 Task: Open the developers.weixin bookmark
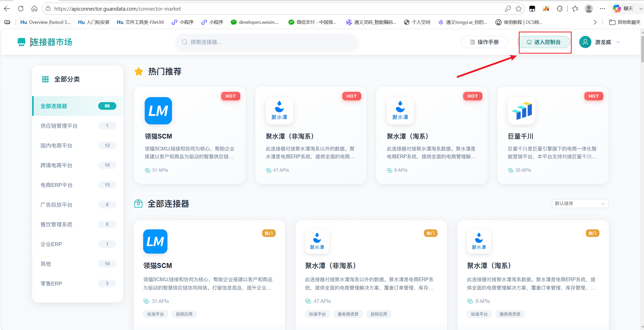coord(255,22)
